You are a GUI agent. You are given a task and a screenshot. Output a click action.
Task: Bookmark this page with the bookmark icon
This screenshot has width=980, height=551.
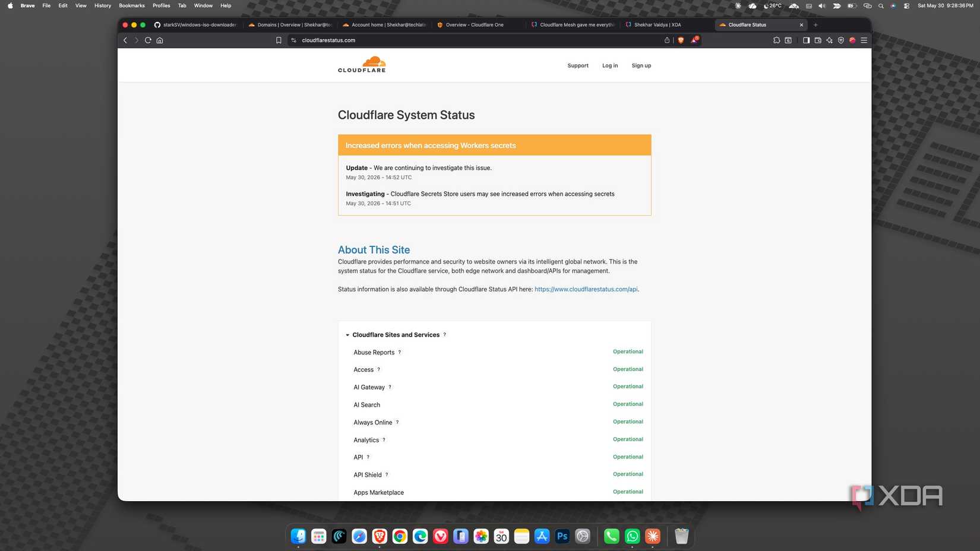[x=279, y=40]
